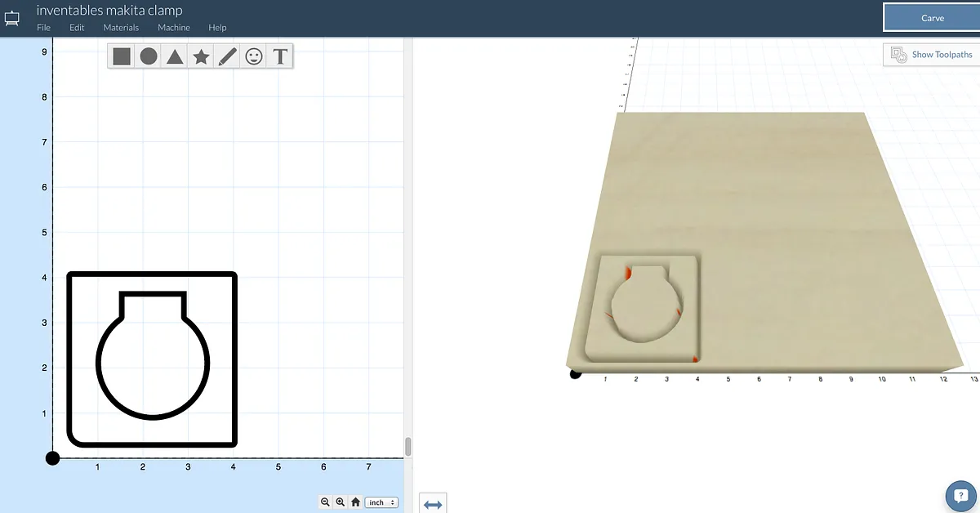
Task: Open the smiley icon library
Action: pos(254,56)
